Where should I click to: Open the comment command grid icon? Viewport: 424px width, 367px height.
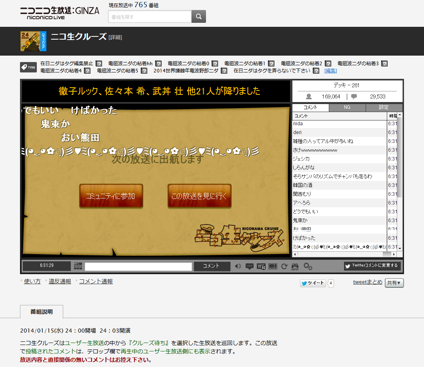point(78,266)
